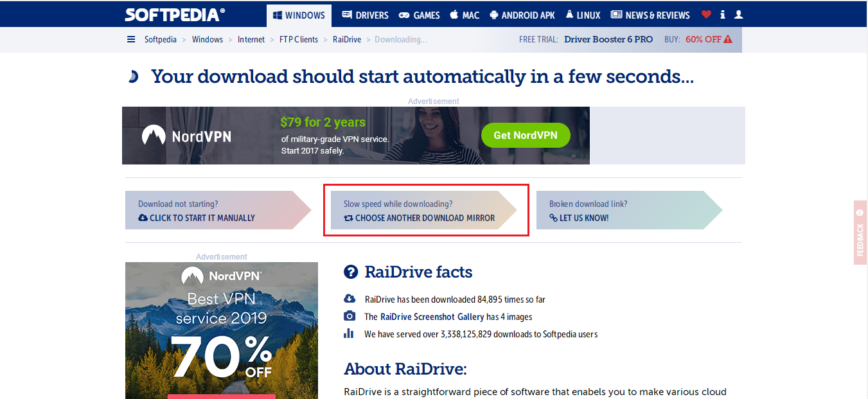Open the Windows breadcrumb link

[208, 39]
